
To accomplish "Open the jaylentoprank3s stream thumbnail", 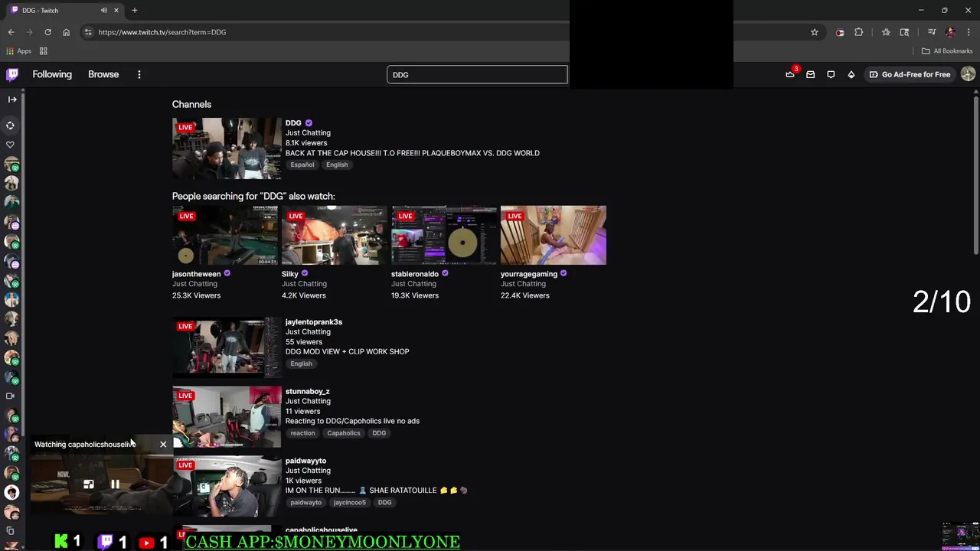I will [x=227, y=347].
